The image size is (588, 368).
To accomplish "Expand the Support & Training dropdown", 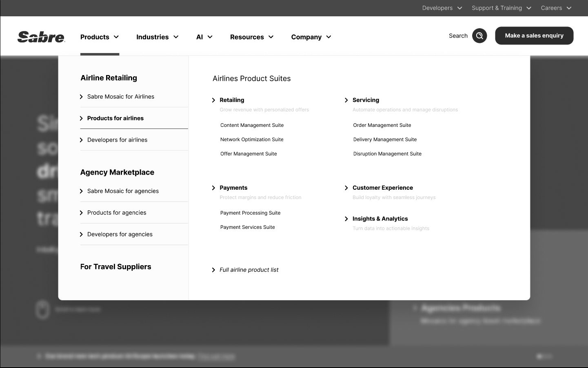I will coord(501,8).
